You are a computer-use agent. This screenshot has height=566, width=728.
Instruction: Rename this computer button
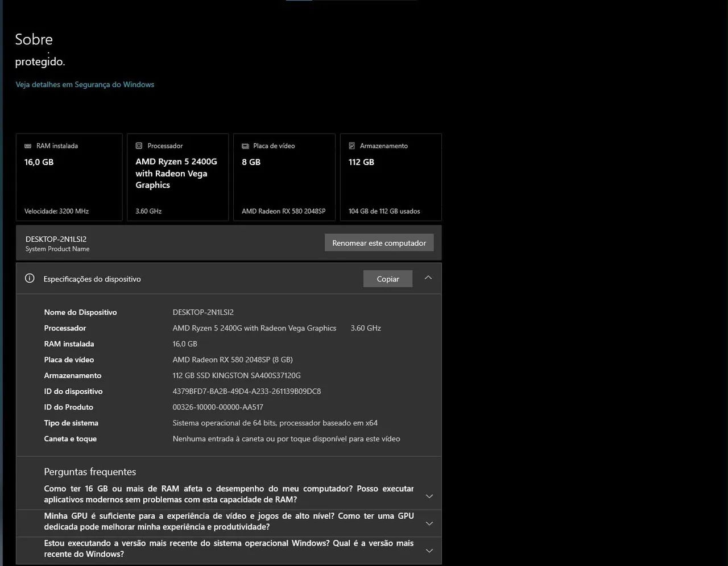tap(379, 243)
